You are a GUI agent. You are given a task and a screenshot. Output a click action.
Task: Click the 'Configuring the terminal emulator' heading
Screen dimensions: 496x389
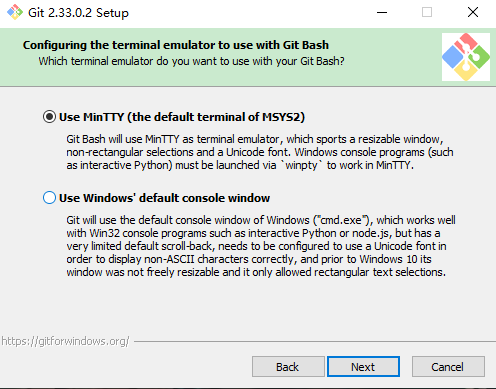176,45
